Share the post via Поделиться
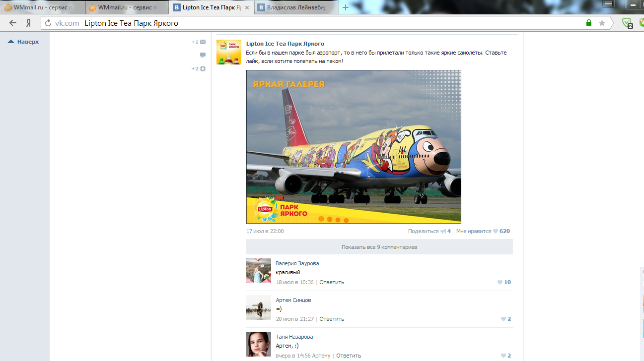 point(429,231)
